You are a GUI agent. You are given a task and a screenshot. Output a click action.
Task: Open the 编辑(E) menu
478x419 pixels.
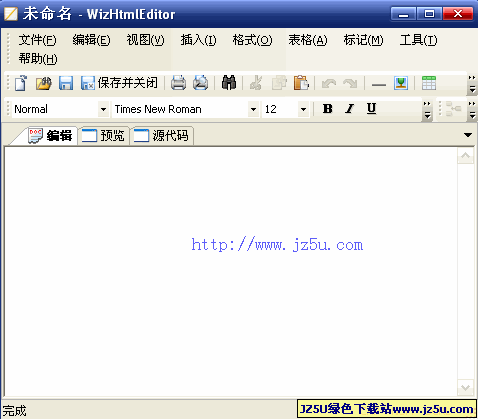point(91,40)
